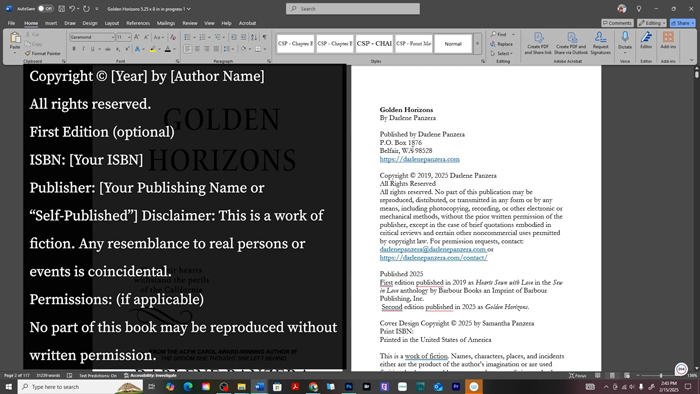Screen dimensions: 700x394
Task: Expand the Styles gallery
Action: click(477, 44)
